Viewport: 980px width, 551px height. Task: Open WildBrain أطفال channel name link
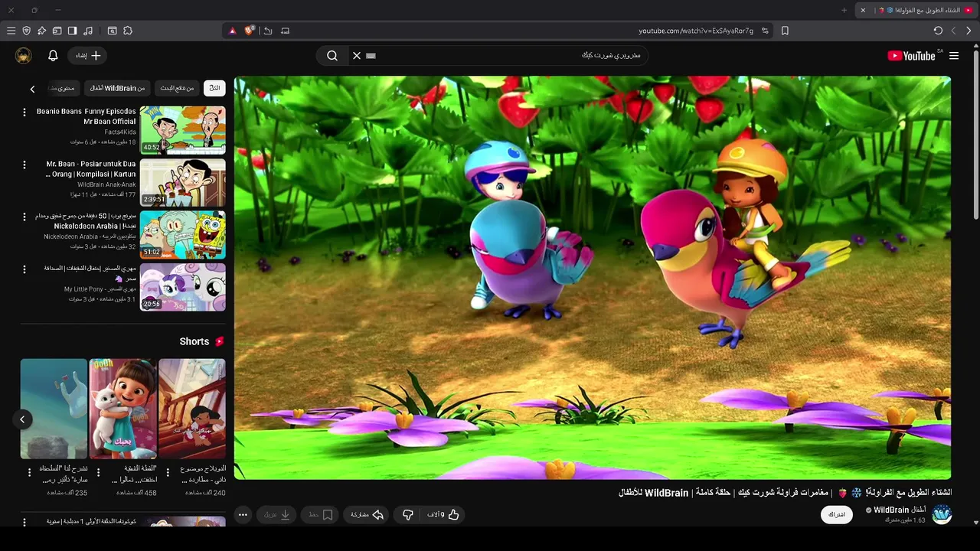[900, 510]
